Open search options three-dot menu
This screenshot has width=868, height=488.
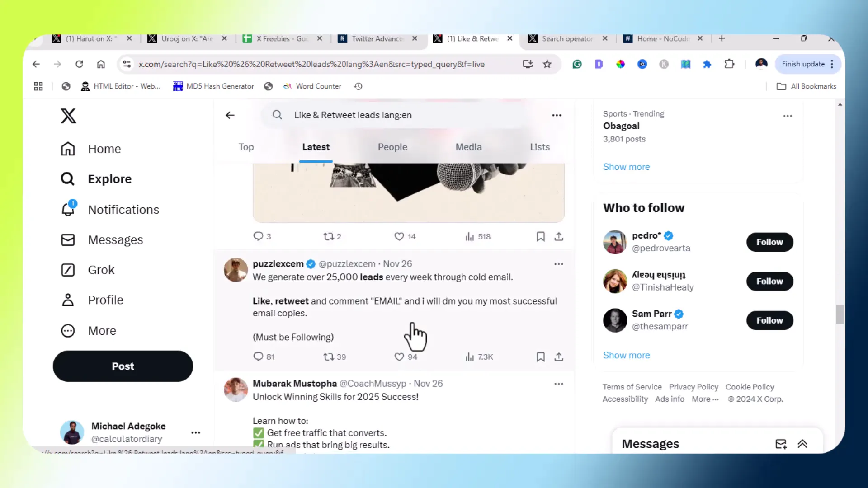(x=557, y=115)
